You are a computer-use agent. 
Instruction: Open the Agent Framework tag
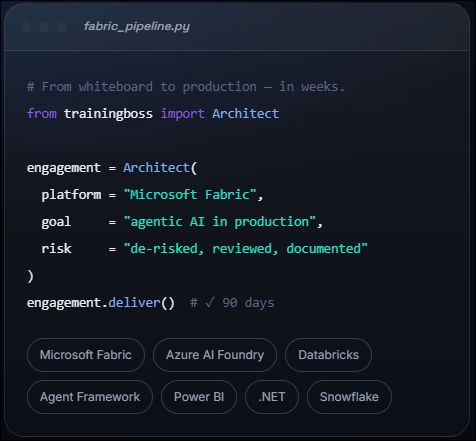pyautogui.click(x=90, y=397)
